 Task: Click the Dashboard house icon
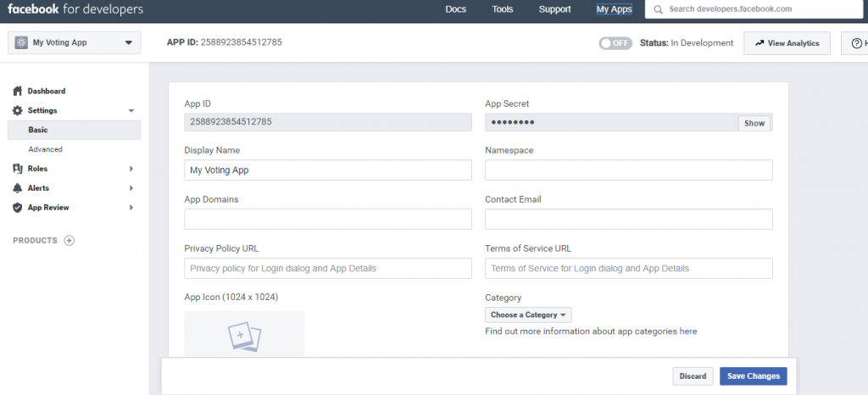click(18, 91)
